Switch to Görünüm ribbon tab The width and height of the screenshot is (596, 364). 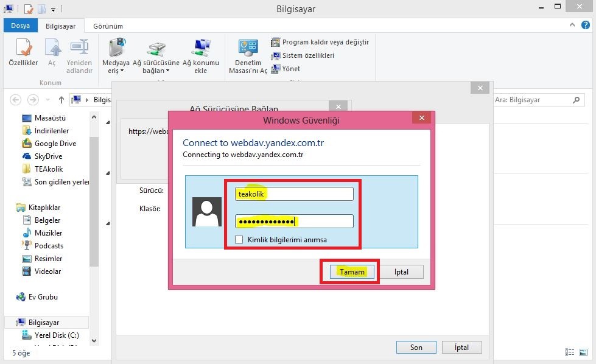108,26
